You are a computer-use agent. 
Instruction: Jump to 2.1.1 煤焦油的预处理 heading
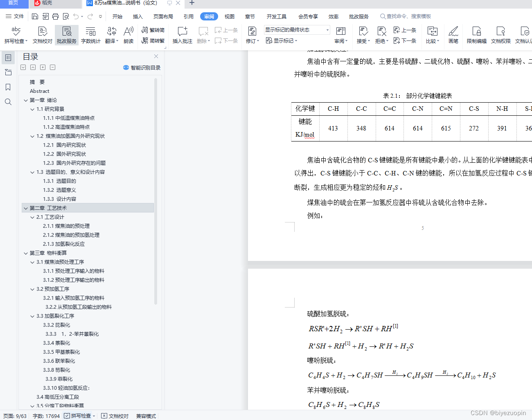click(x=66, y=226)
